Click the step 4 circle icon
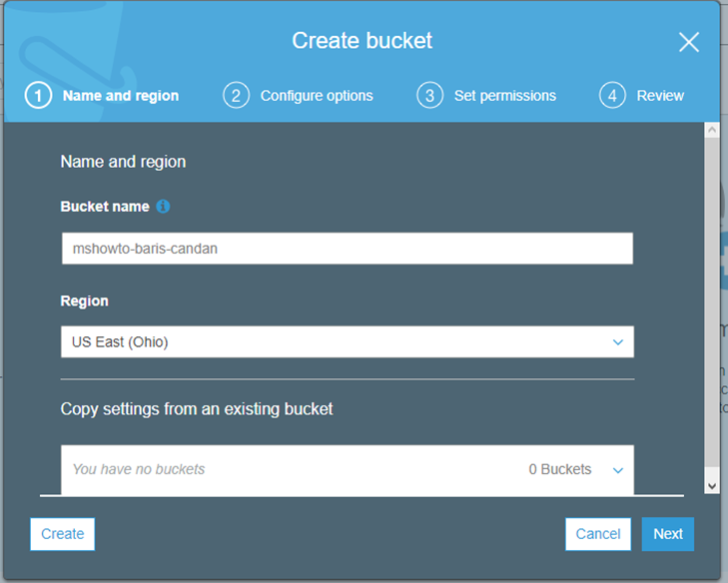Screen dimensions: 728x583 click(x=612, y=95)
